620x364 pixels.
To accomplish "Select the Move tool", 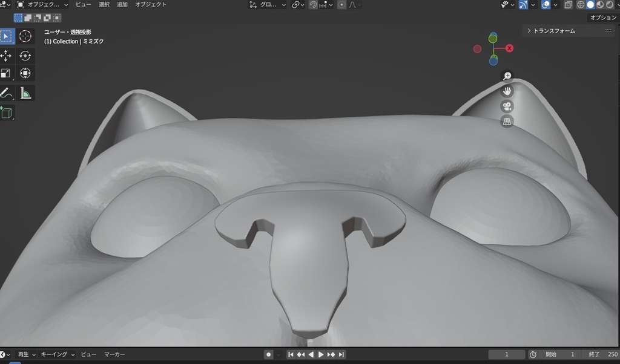I will [6, 56].
